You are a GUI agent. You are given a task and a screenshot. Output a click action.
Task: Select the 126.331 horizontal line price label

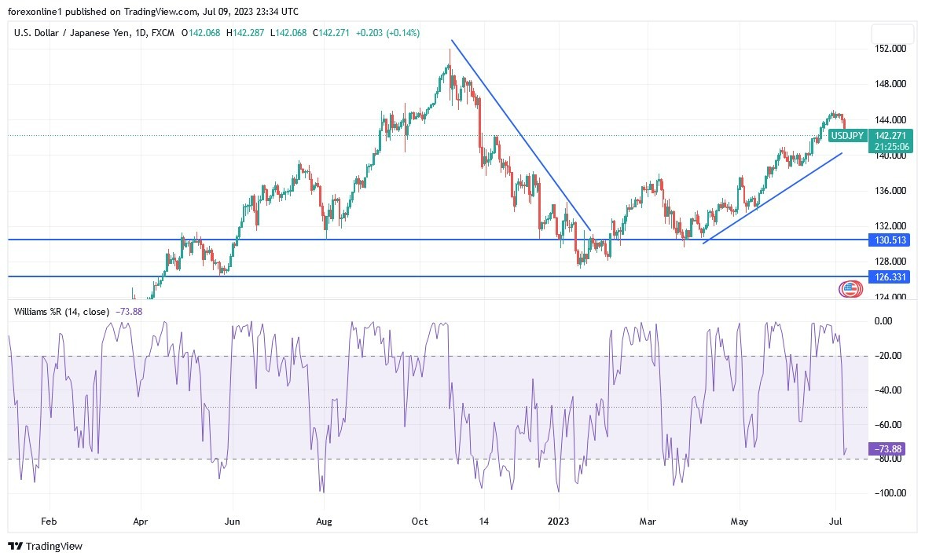point(890,276)
